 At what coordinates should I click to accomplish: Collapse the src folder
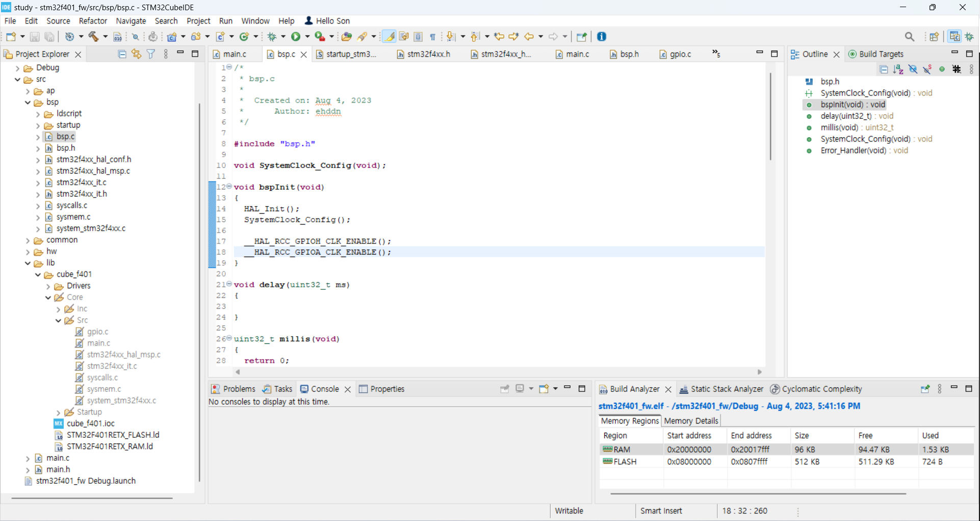click(17, 80)
